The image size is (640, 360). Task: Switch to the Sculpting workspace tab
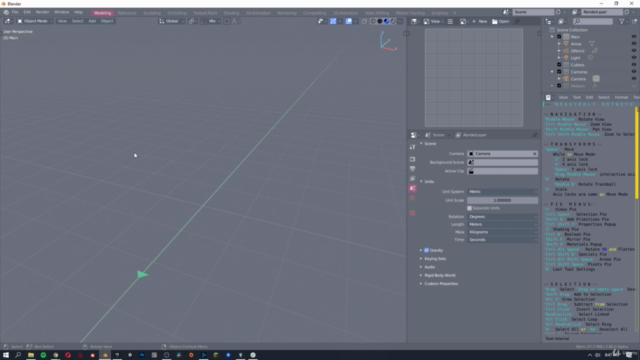[152, 13]
